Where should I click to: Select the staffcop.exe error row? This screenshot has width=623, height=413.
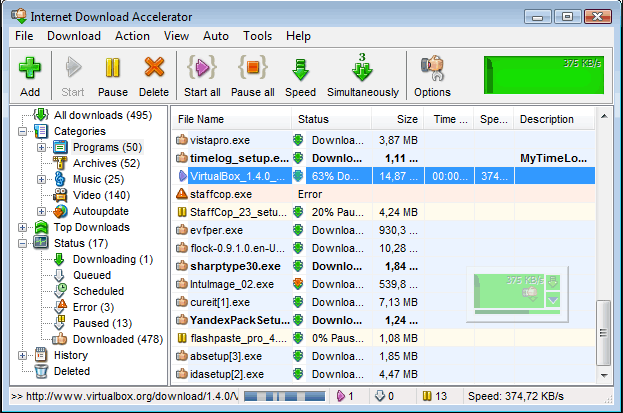384,194
